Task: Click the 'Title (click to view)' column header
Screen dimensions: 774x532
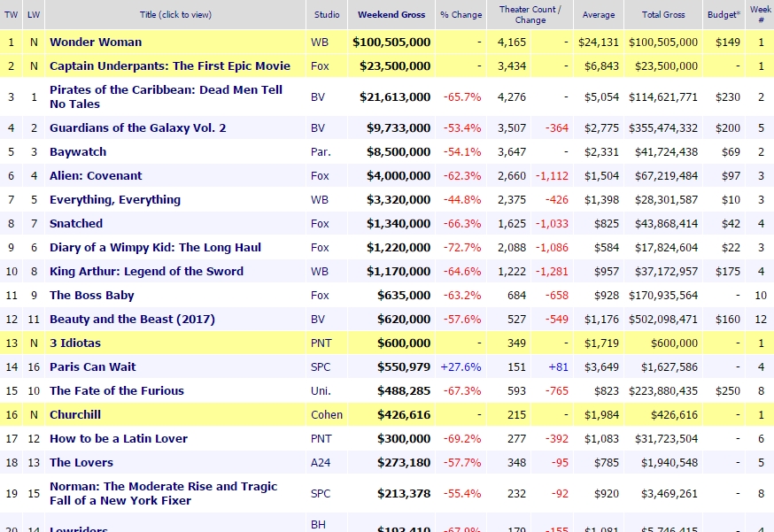Action: click(x=175, y=15)
